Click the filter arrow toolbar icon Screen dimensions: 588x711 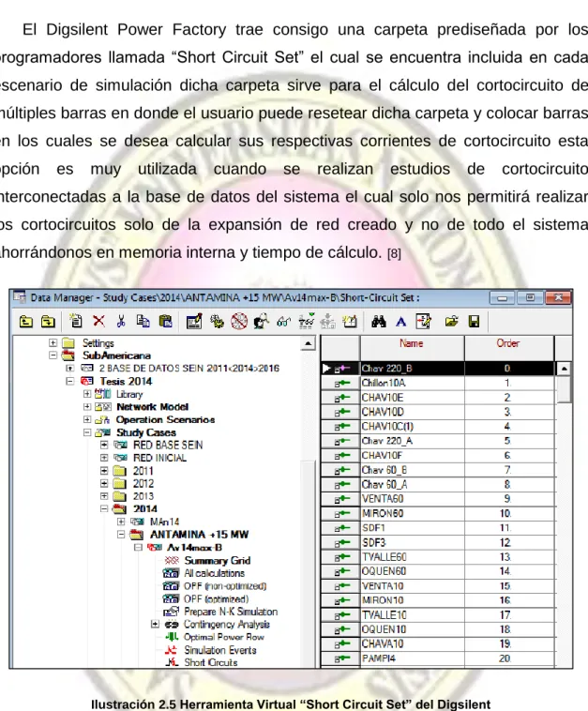click(307, 321)
